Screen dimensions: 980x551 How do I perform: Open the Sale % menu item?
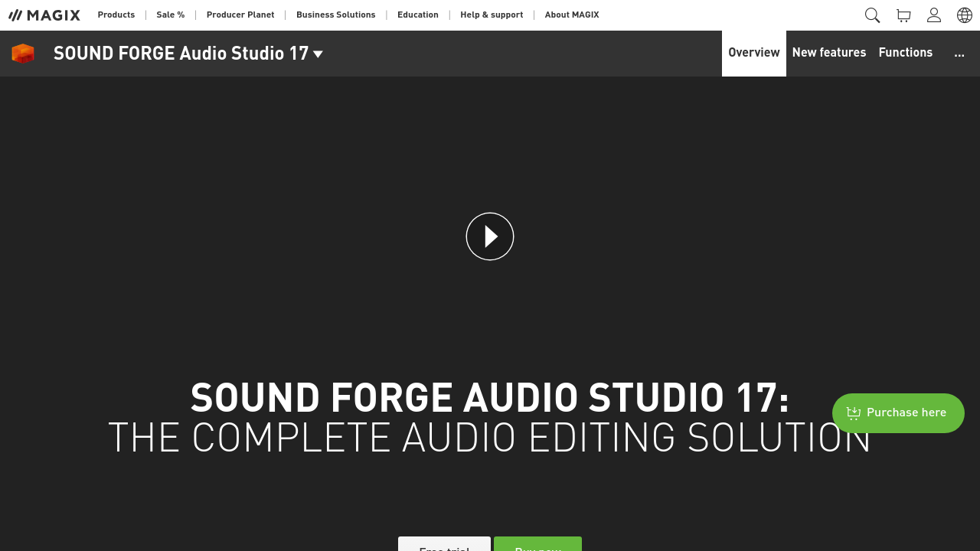171,15
